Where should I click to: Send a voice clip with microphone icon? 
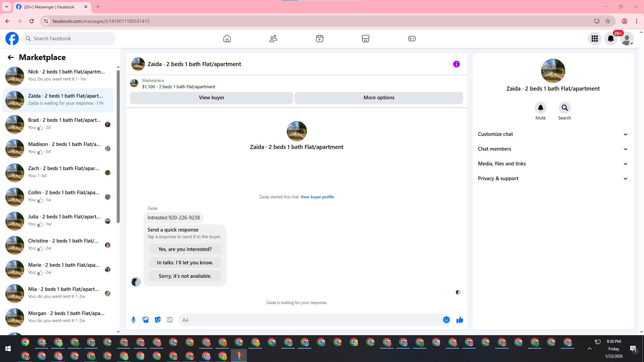pos(133,320)
